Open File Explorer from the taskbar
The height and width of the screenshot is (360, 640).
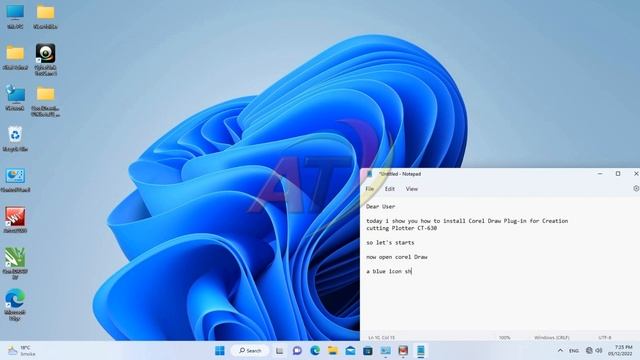[x=333, y=351]
